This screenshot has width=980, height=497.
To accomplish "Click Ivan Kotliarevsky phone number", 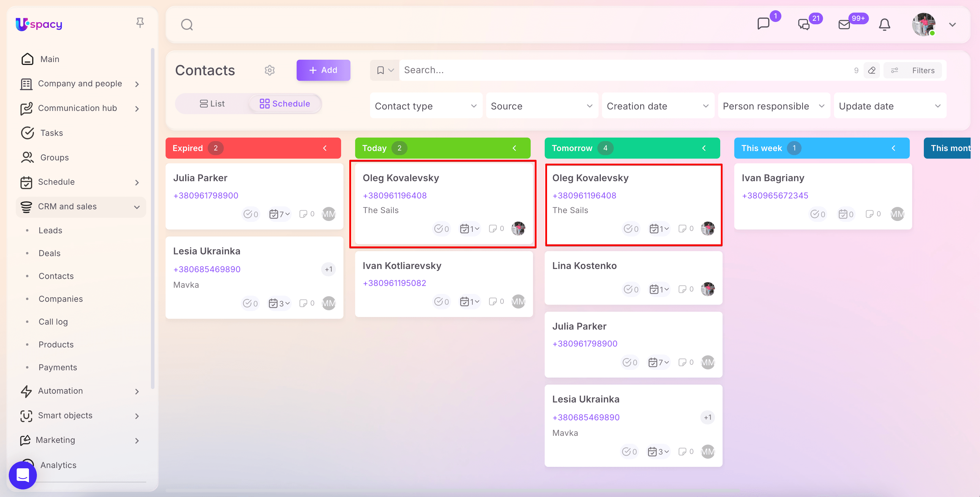I will pyautogui.click(x=394, y=283).
